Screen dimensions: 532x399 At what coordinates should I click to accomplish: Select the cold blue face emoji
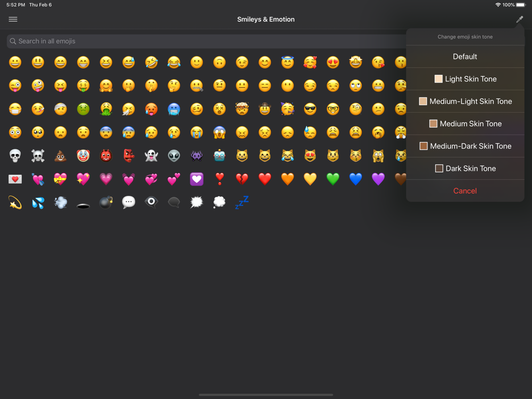pyautogui.click(x=174, y=109)
